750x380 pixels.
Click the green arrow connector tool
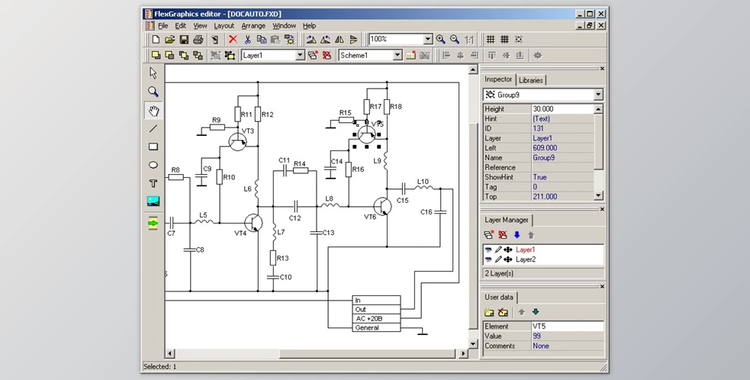pos(153,223)
